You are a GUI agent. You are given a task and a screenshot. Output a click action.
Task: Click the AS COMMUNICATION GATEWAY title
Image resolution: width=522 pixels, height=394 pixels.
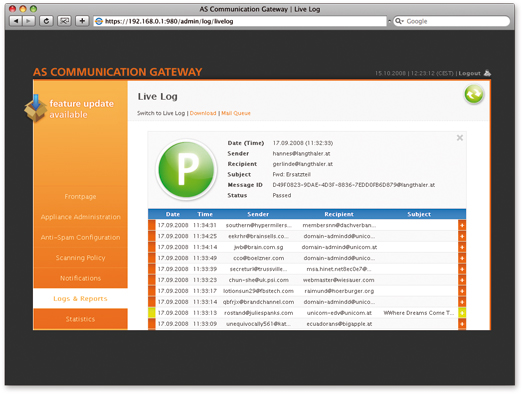coord(118,72)
